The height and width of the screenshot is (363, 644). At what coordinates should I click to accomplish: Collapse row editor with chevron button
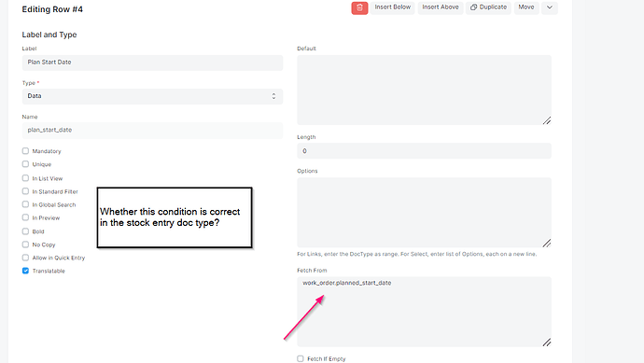550,7
